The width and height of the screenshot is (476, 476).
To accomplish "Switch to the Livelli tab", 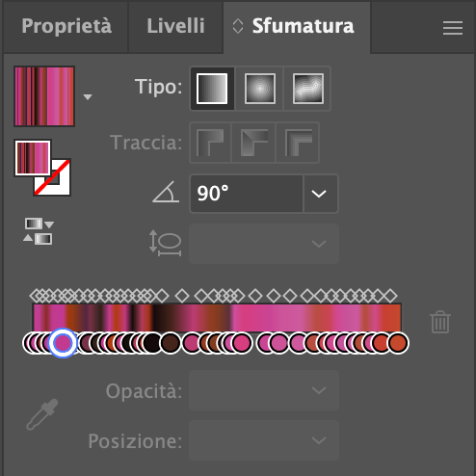I will click(175, 26).
